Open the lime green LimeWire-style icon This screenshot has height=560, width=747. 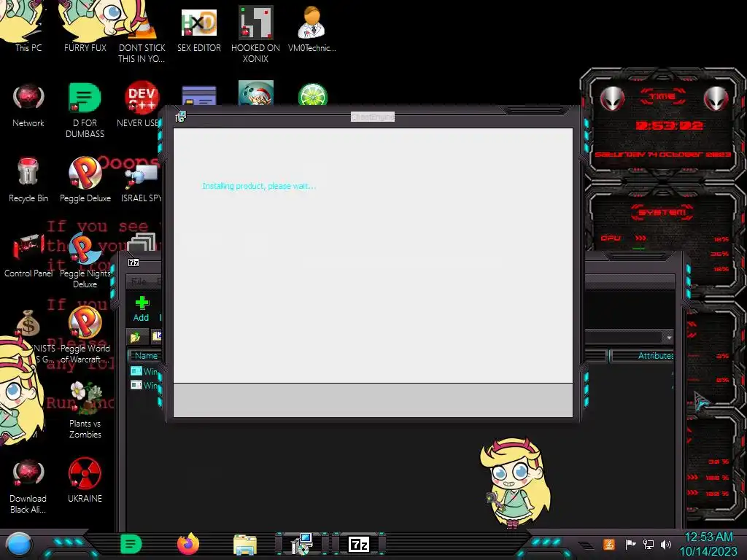[312, 94]
